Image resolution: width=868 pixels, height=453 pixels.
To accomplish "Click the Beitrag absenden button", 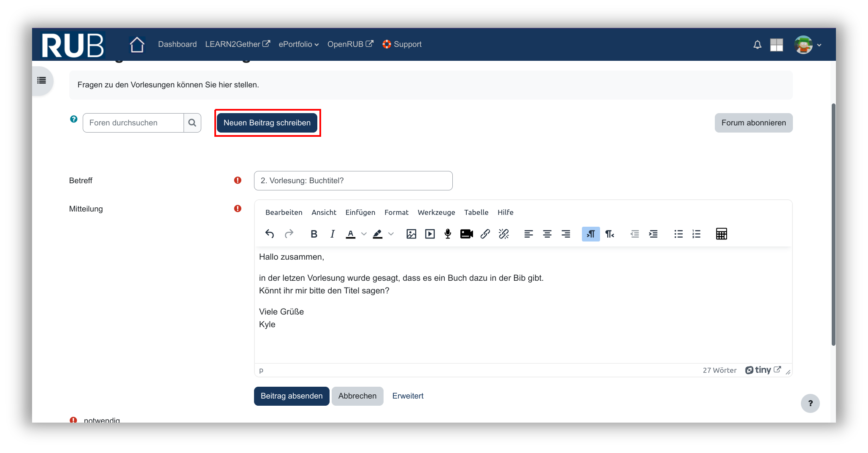I will pos(291,396).
